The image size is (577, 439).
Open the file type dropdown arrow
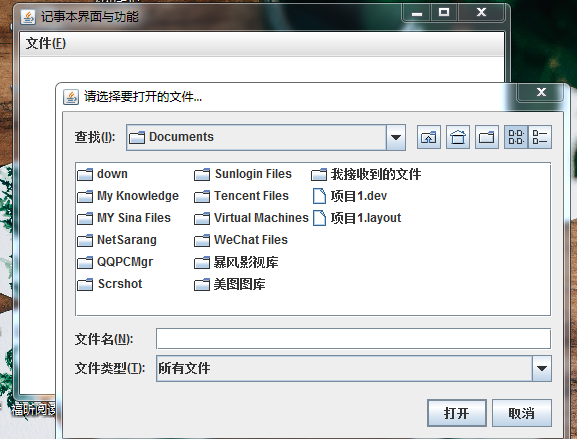pyautogui.click(x=542, y=368)
